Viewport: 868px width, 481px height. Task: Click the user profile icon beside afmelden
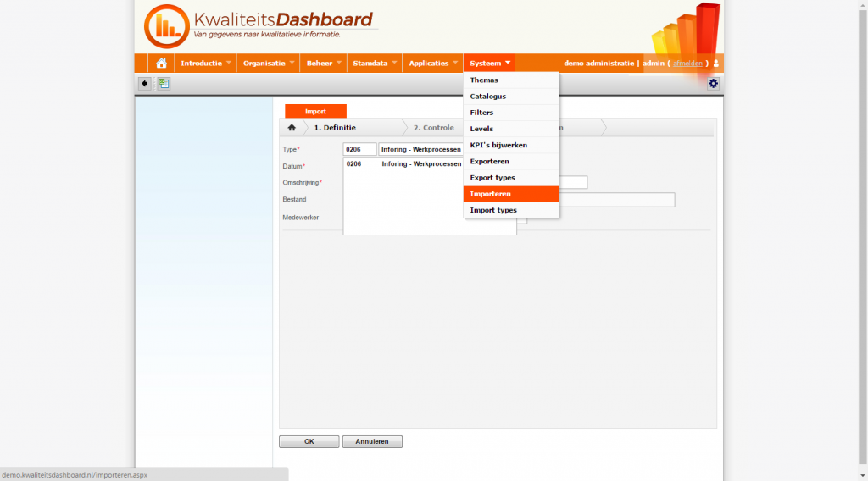[716, 64]
